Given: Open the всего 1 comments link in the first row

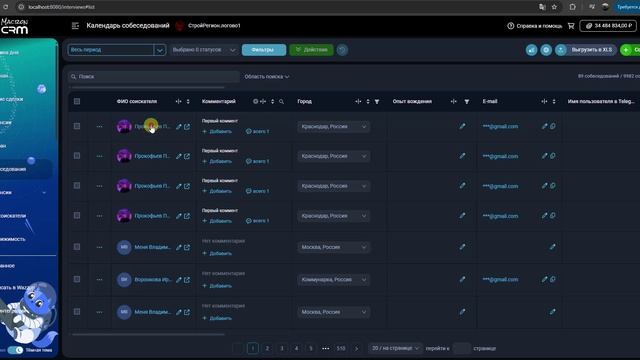Looking at the screenshot, I should [x=257, y=131].
